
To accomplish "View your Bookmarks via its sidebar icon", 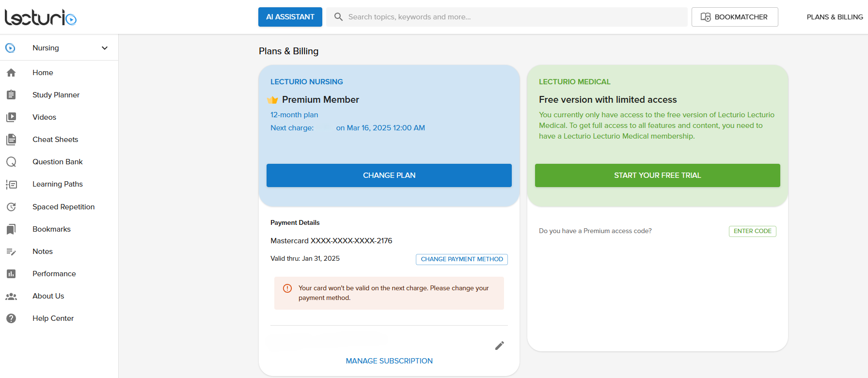I will [x=12, y=229].
